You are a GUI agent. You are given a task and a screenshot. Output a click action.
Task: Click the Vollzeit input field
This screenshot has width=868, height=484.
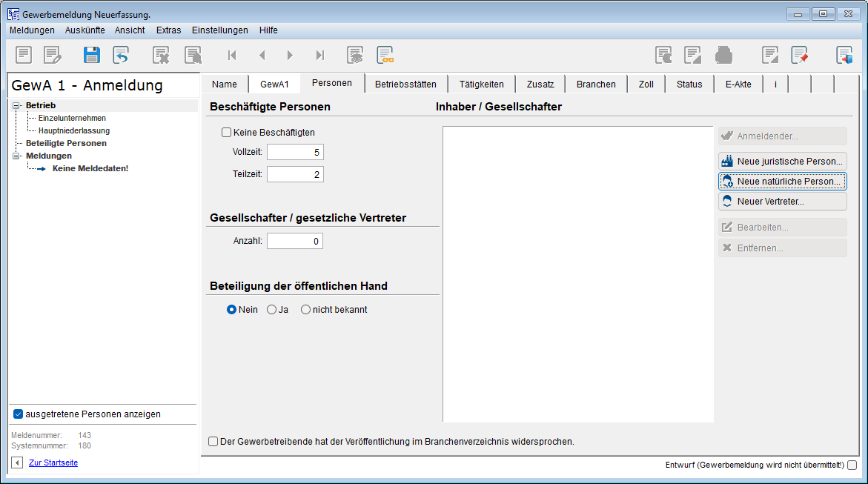tap(295, 152)
